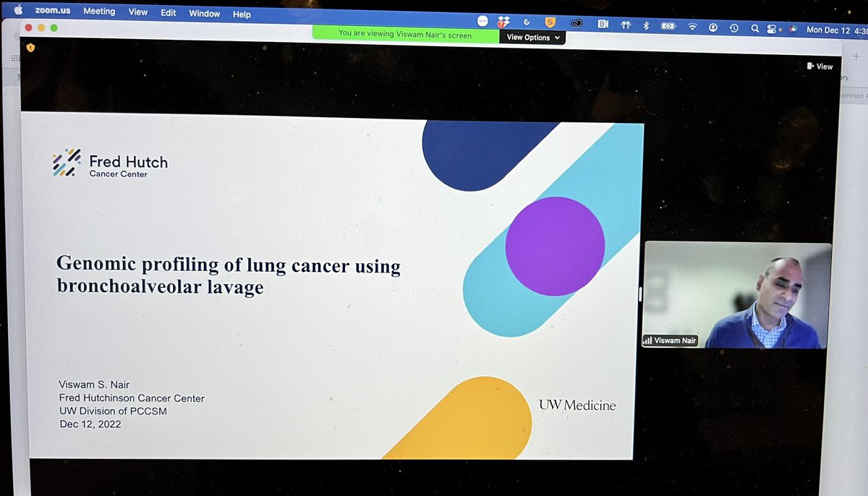Click the UW Medicine logo on slide
This screenshot has height=496, width=868.
point(577,406)
